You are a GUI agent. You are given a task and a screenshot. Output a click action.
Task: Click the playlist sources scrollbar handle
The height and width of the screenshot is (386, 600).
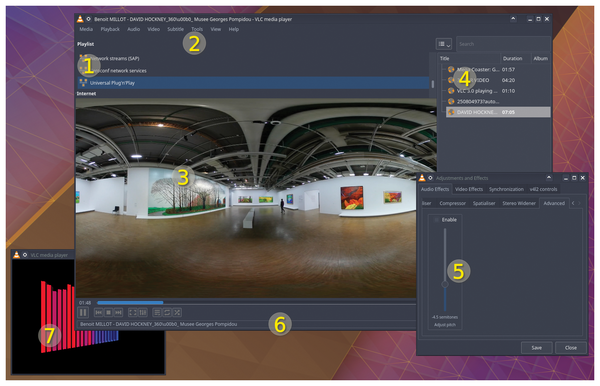(x=432, y=84)
